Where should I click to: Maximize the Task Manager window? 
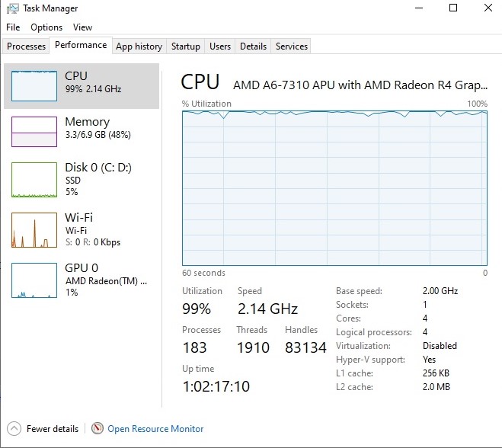453,8
